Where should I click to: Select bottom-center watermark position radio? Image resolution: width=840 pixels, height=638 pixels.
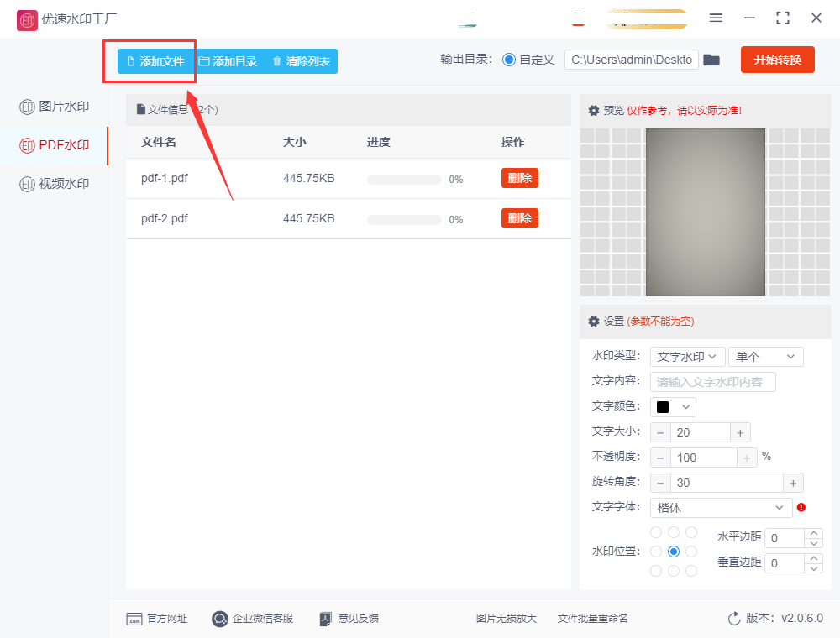pyautogui.click(x=674, y=571)
